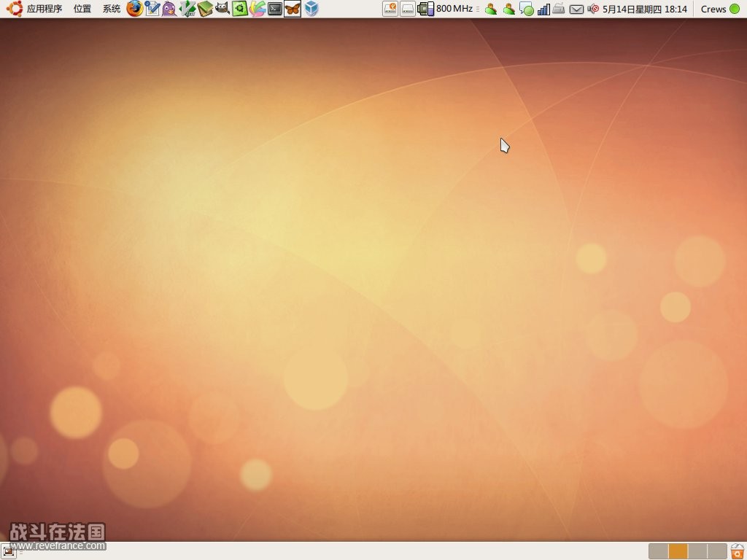Open the stacked green books dictionary launcher
The height and width of the screenshot is (560, 747).
point(205,9)
